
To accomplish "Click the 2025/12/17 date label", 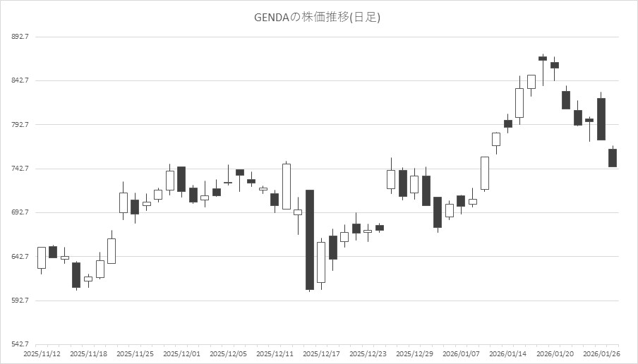I will 321,353.
